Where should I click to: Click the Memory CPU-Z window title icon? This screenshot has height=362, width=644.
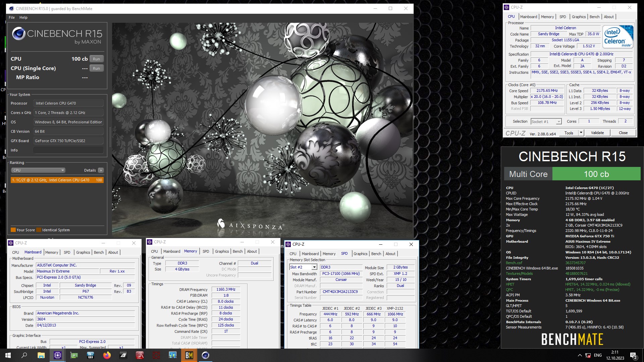(150, 242)
